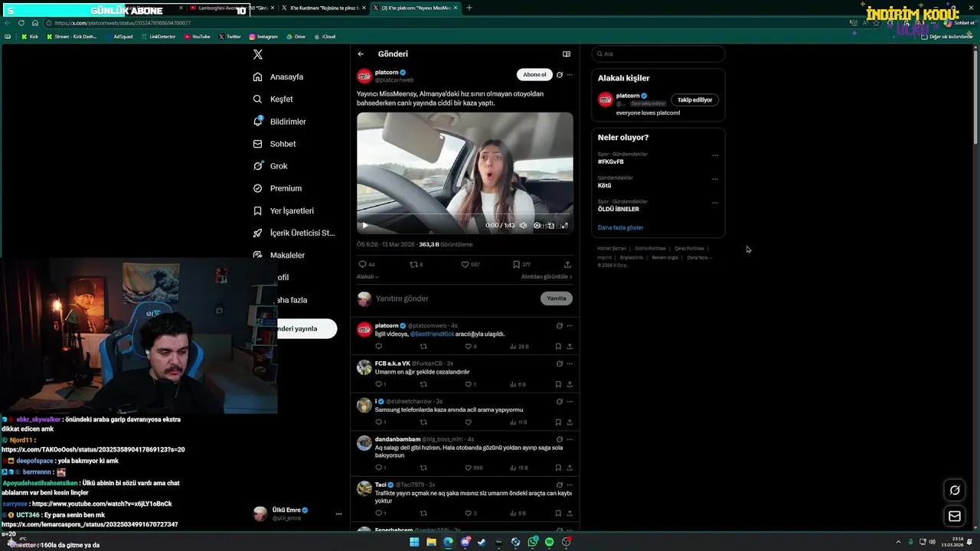Open the X logo home icon
The width and height of the screenshot is (980, 551).
(258, 54)
